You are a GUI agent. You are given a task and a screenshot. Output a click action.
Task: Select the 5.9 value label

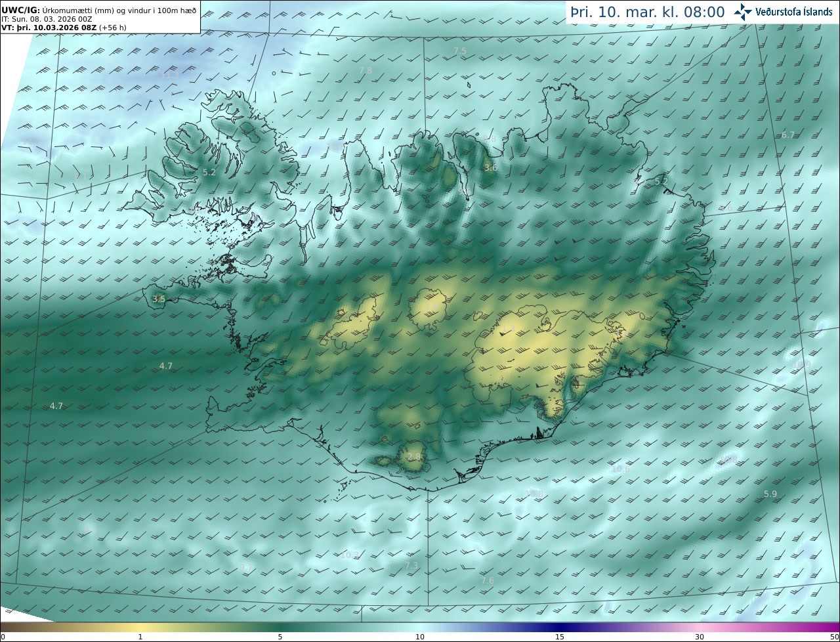click(770, 493)
